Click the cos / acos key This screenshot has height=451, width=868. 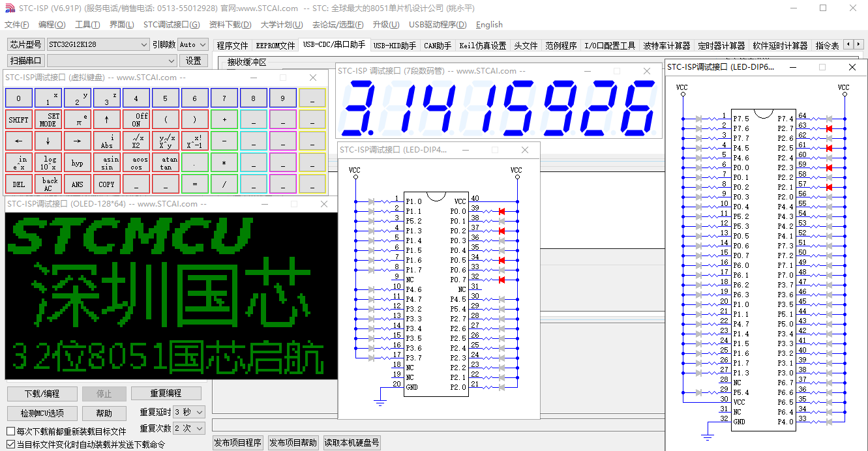[136, 163]
